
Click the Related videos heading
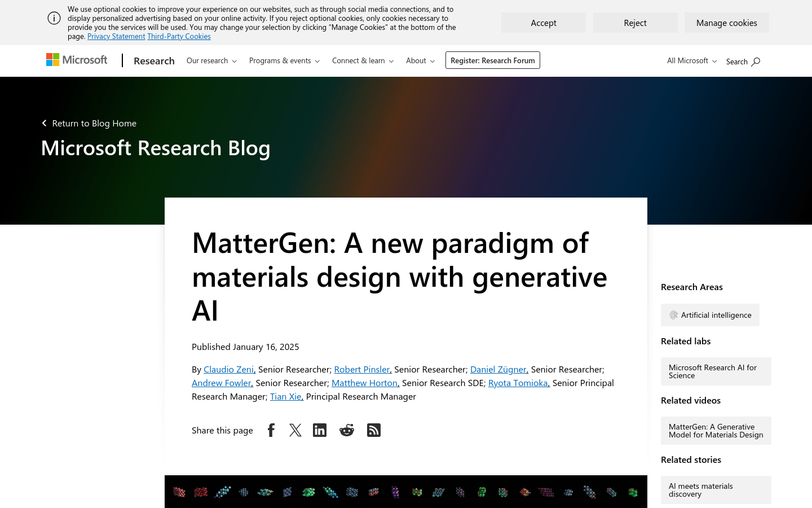click(x=691, y=400)
